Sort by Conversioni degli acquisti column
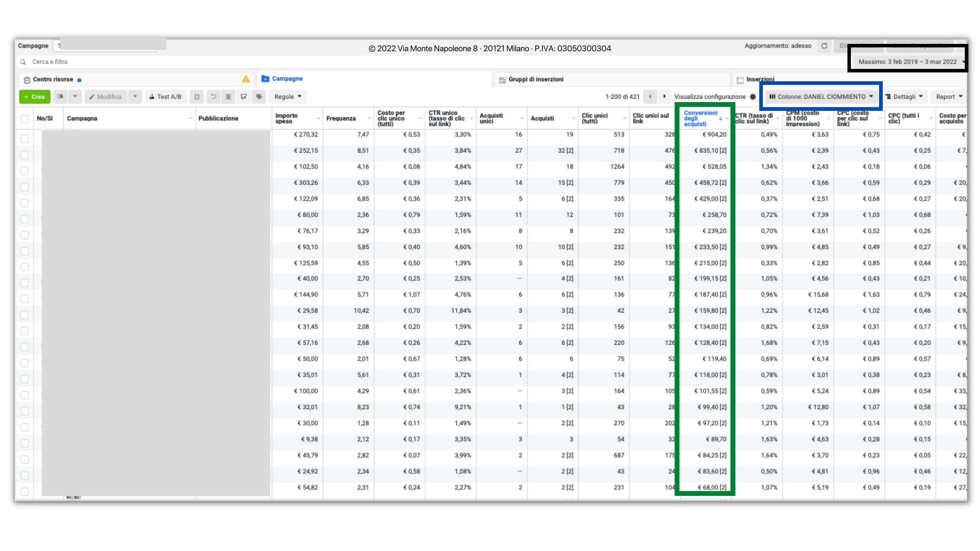The width and height of the screenshot is (980, 551). [701, 118]
